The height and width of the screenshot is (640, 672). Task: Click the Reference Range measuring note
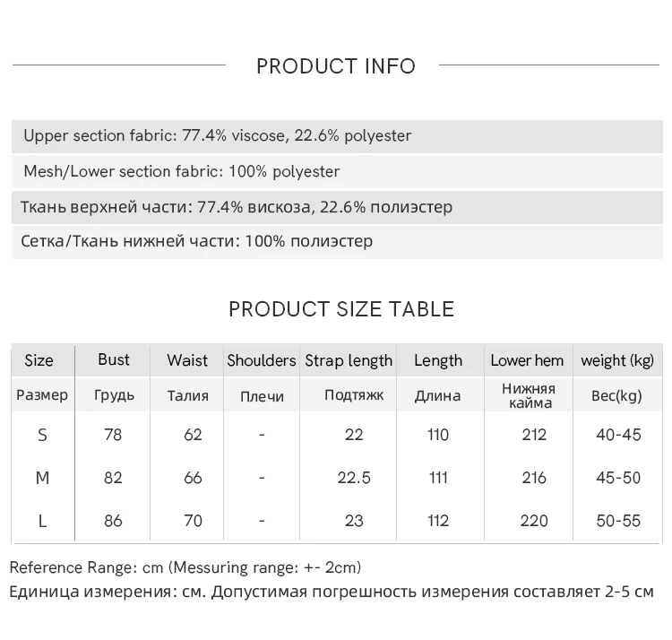click(185, 567)
